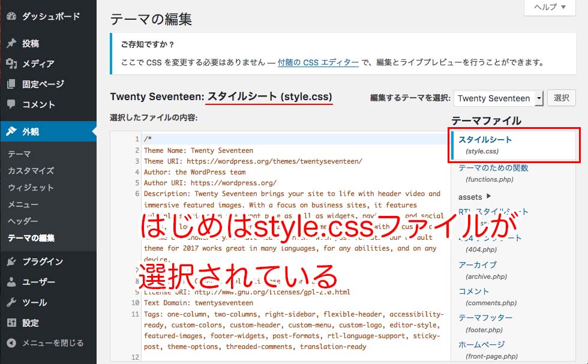588x364 pixels.
Task: Go to the カスタマイズ submenu item
Action: click(x=31, y=170)
